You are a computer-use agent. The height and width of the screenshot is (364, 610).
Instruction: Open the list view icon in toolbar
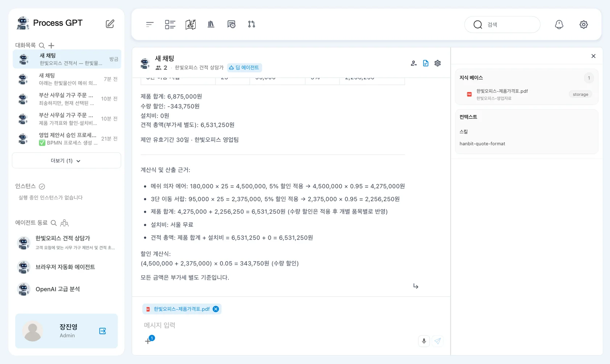[149, 24]
